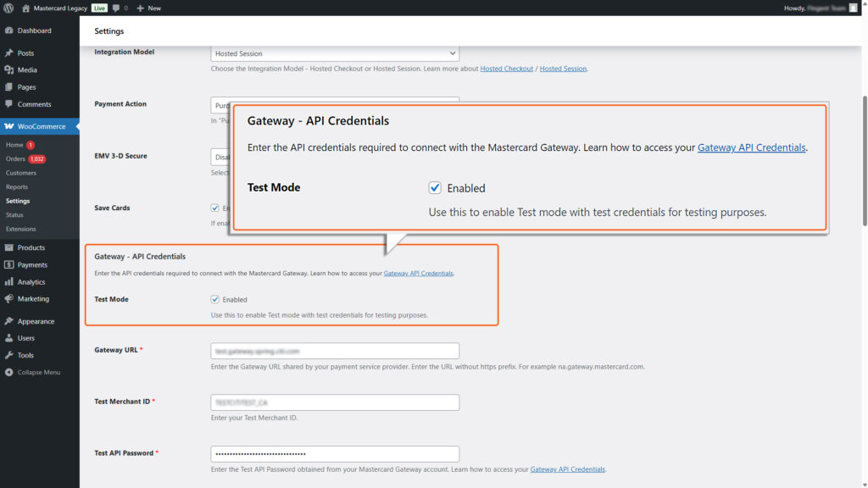This screenshot has width=868, height=488.
Task: Disable the Test Mode Enabled checkbox
Action: tap(215, 299)
